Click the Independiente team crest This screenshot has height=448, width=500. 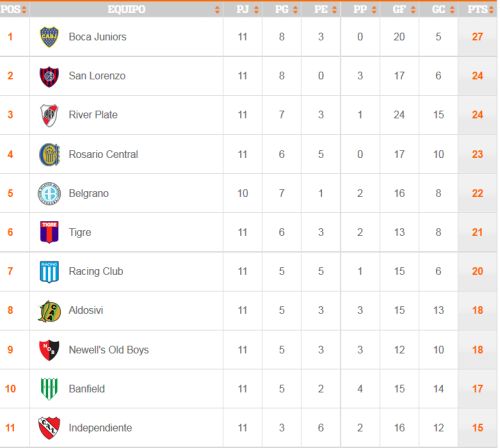pyautogui.click(x=49, y=428)
